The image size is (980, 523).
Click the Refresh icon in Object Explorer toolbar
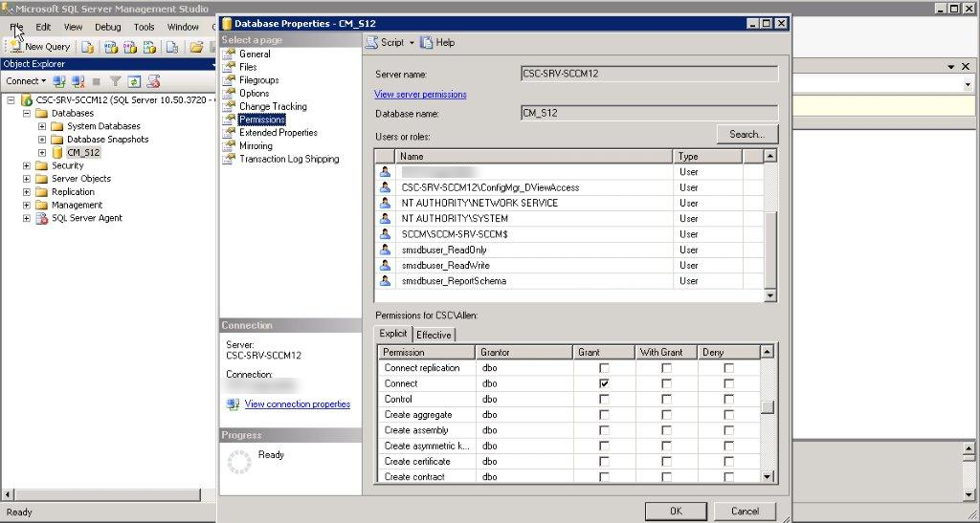134,81
